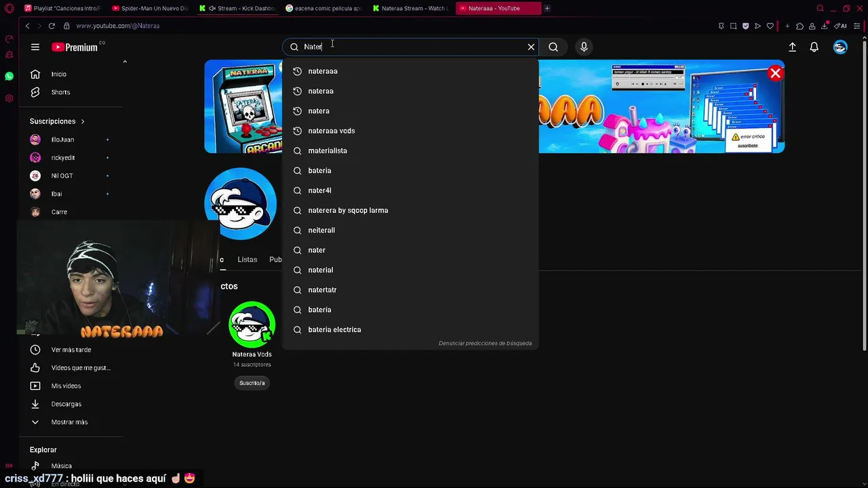Open the rickyedit subscription
Image resolution: width=868 pixels, height=488 pixels.
pyautogui.click(x=71, y=158)
